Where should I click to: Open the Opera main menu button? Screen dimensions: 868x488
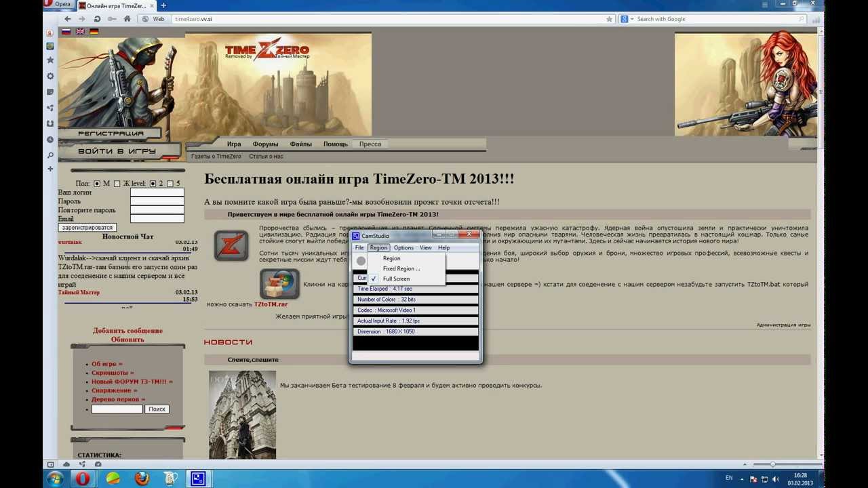[x=58, y=5]
